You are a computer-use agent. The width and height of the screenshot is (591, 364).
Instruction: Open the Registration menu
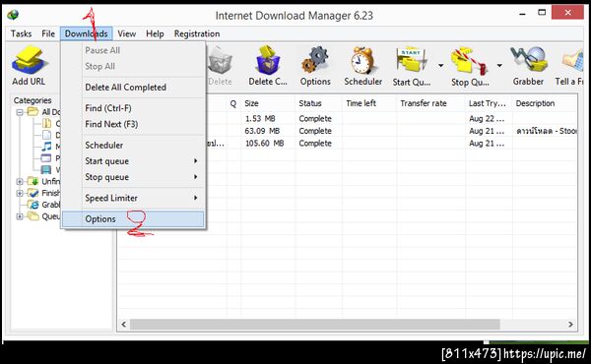[197, 33]
